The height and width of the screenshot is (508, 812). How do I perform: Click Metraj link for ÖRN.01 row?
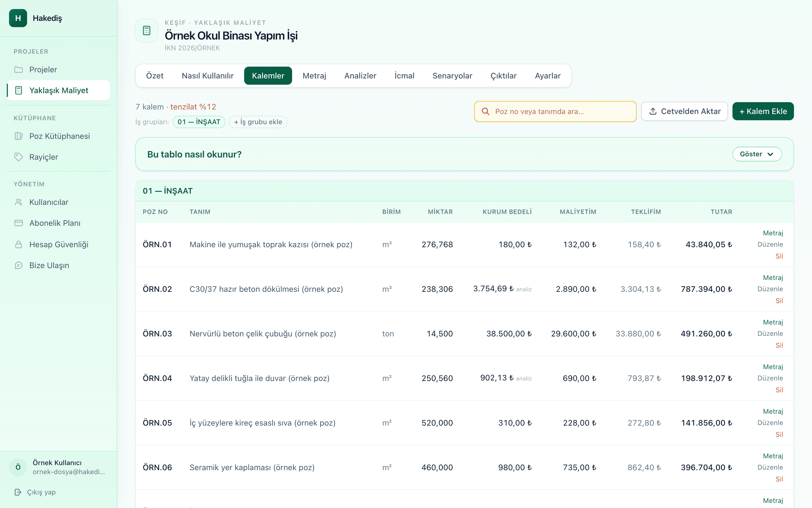[773, 233]
